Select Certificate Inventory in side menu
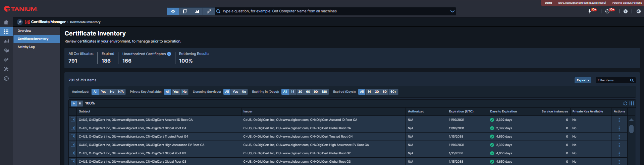 click(37, 39)
